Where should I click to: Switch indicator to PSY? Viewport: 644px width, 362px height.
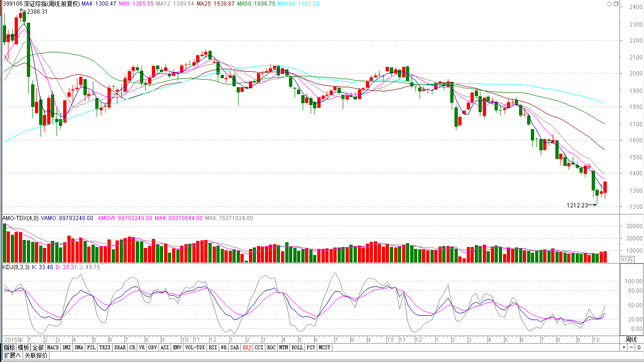[x=311, y=347]
